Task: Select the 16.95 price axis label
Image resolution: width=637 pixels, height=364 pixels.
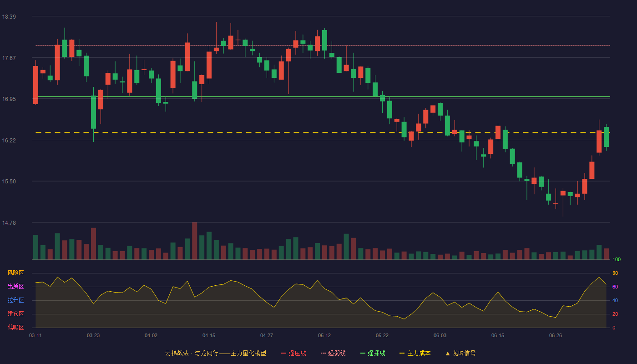Action: [x=9, y=99]
